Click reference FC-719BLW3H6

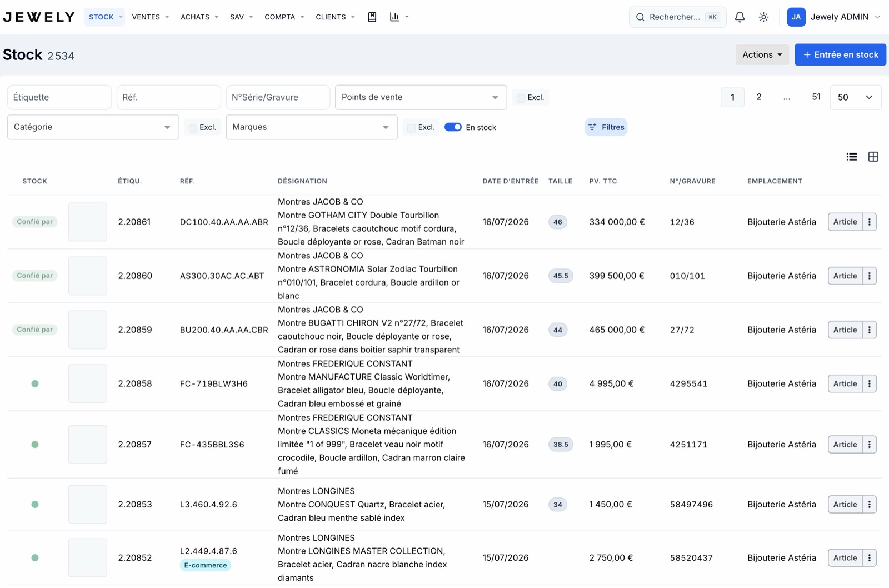pyautogui.click(x=214, y=383)
